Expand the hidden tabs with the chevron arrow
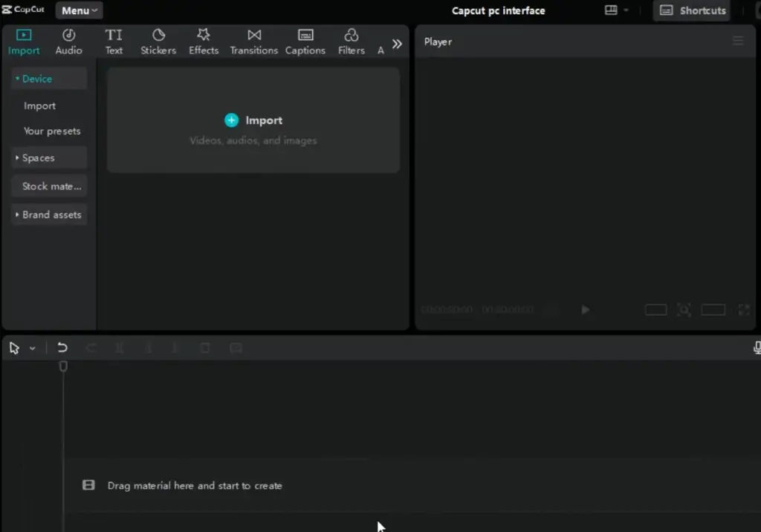This screenshot has height=532, width=761. click(x=397, y=43)
